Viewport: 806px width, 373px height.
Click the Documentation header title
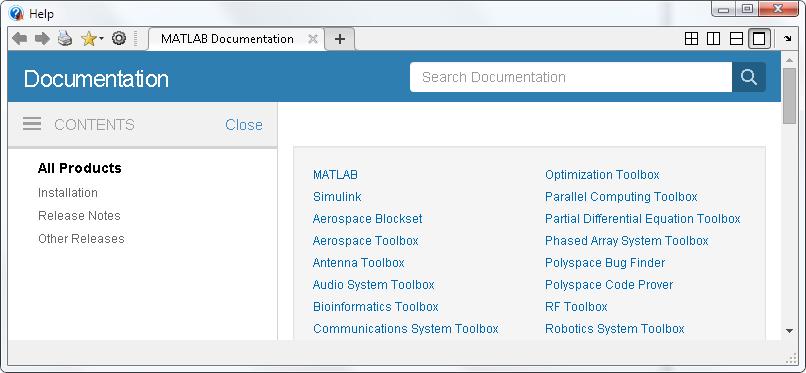pyautogui.click(x=96, y=79)
